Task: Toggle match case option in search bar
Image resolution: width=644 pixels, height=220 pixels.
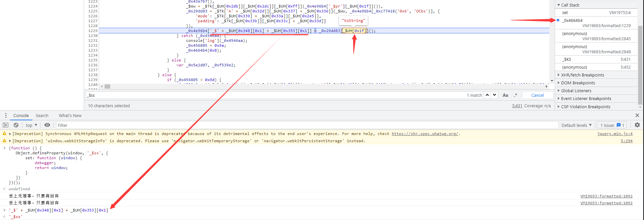Action: (x=505, y=95)
